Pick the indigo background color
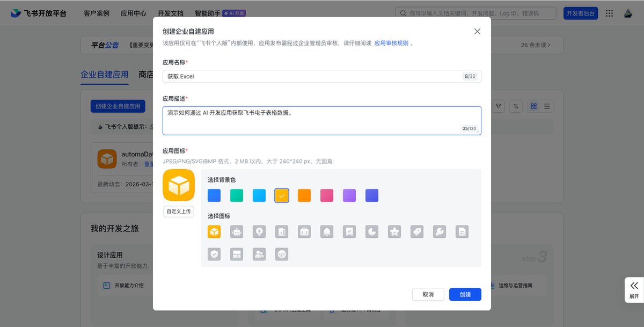 [x=372, y=195]
